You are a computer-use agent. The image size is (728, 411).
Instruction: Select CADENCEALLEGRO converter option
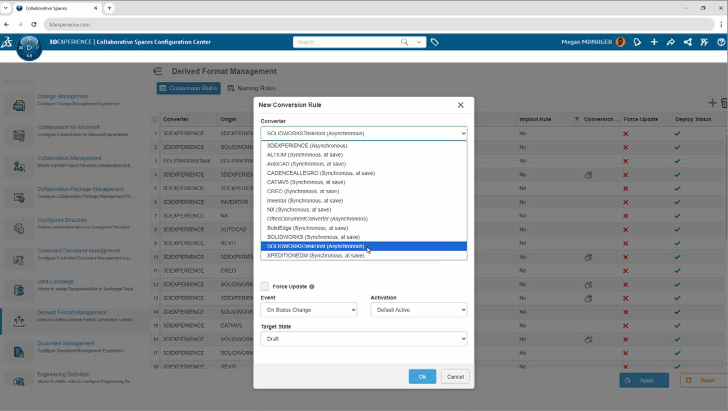click(x=364, y=173)
